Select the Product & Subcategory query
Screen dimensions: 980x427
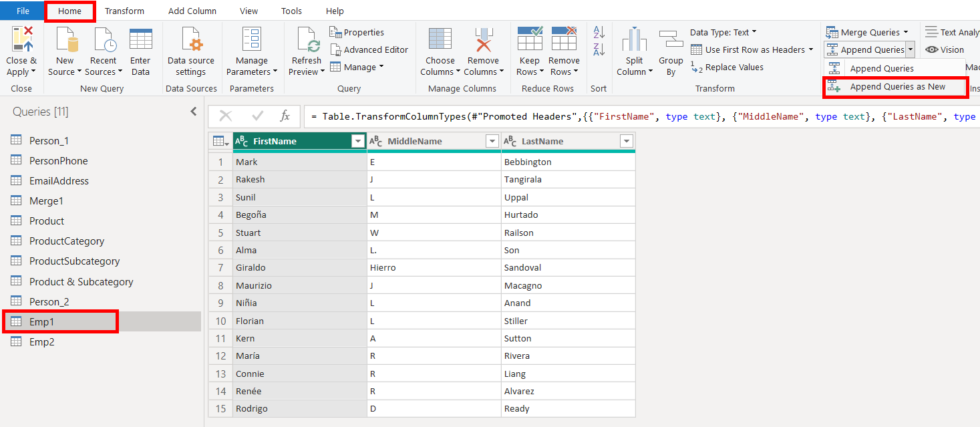click(x=81, y=281)
